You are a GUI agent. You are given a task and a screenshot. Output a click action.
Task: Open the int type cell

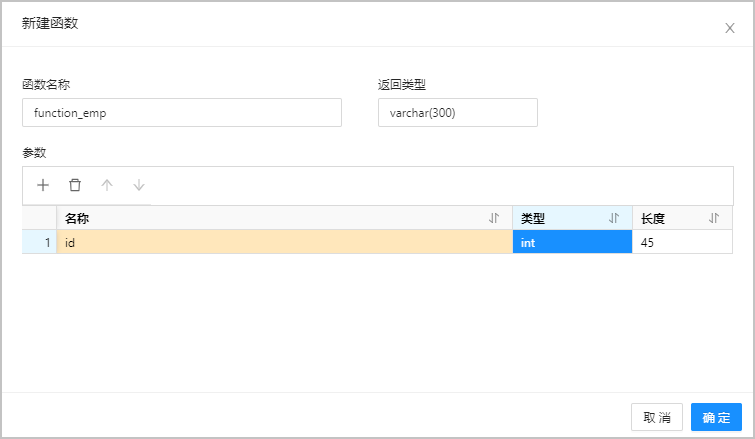(x=573, y=242)
